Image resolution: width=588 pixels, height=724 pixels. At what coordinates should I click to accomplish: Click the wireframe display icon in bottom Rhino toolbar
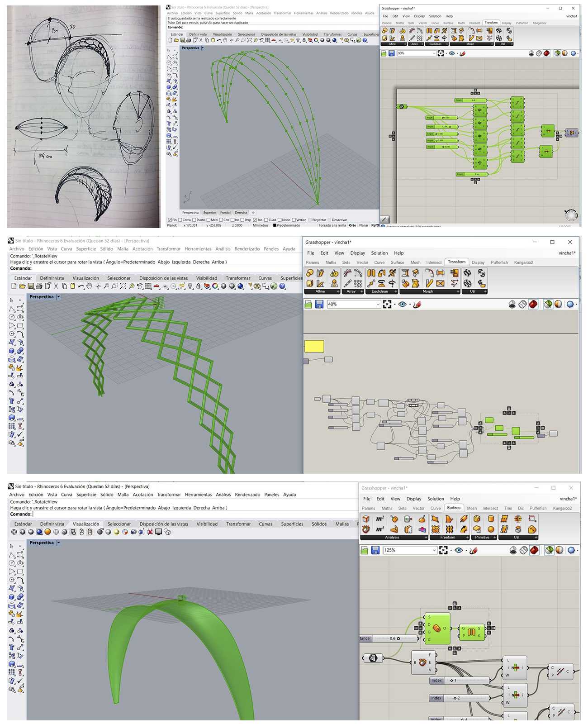coord(14,532)
